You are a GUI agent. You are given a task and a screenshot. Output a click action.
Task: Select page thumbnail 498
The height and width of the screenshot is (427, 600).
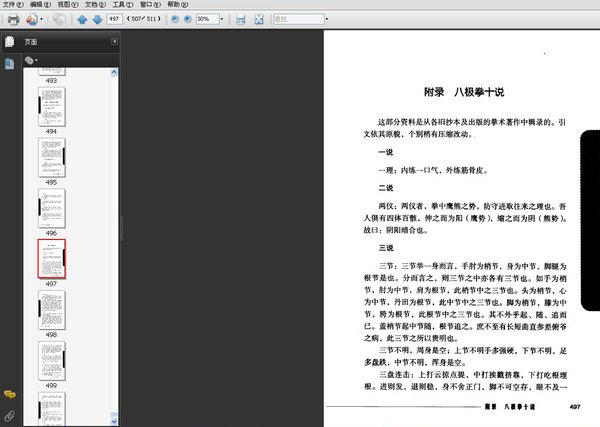(x=52, y=310)
